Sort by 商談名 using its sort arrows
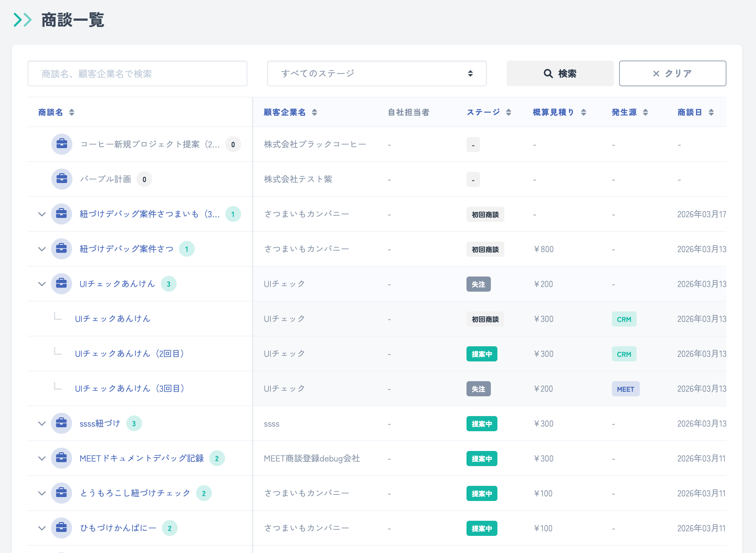 (72, 112)
